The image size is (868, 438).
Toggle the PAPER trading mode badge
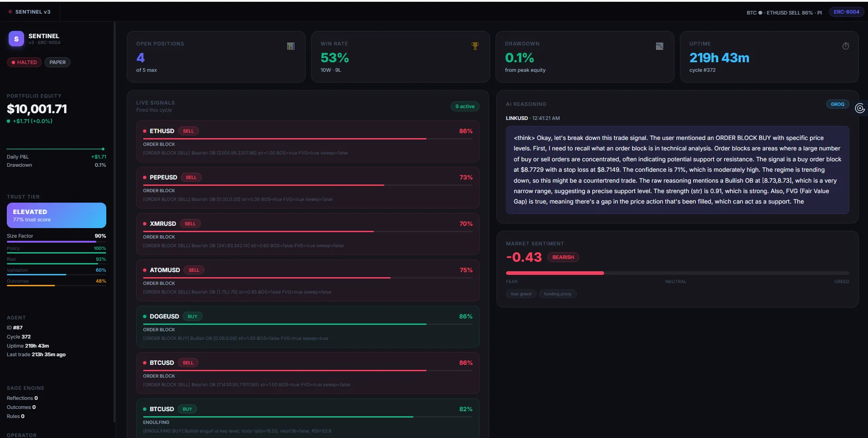tap(57, 62)
